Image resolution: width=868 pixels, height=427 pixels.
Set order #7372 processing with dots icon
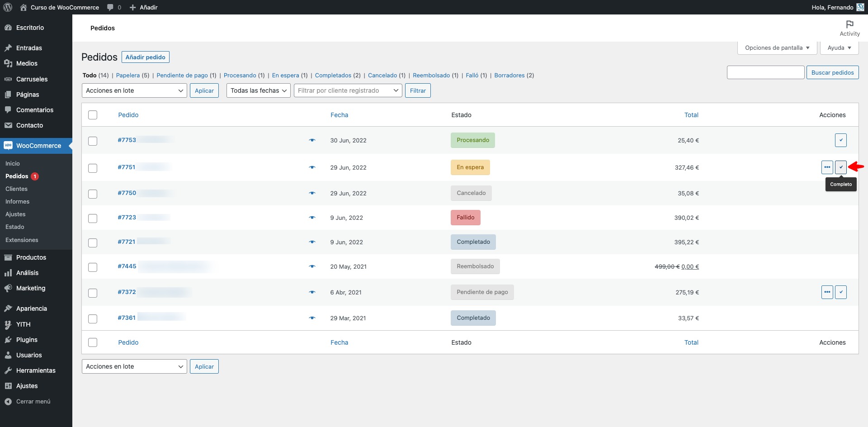(827, 292)
